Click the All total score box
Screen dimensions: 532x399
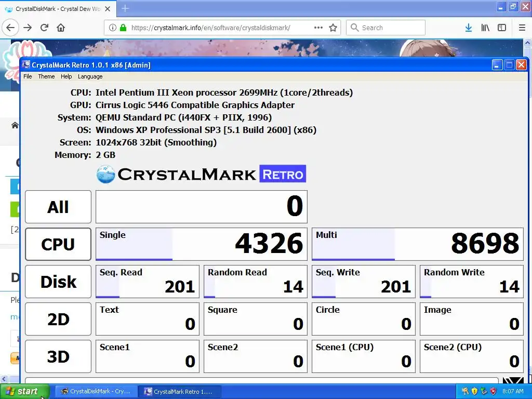pos(202,207)
